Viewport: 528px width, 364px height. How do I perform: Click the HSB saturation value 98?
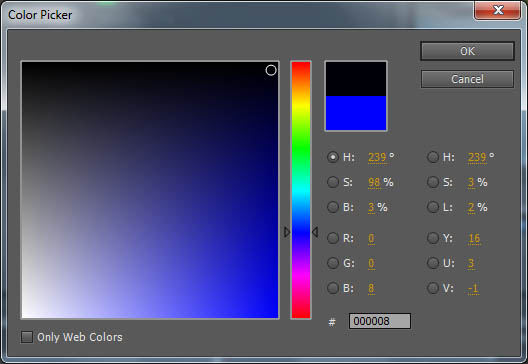click(x=374, y=183)
